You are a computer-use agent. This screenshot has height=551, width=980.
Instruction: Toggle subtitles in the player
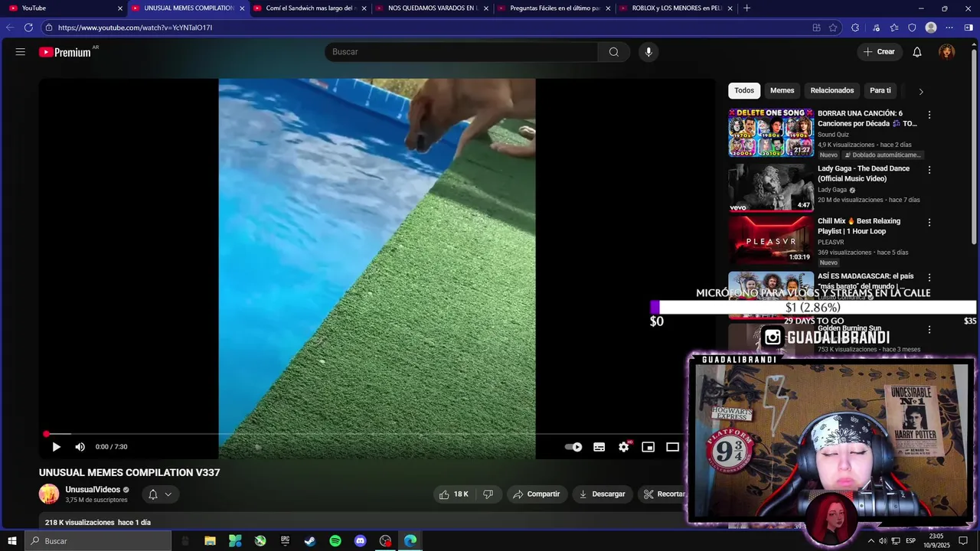(599, 447)
